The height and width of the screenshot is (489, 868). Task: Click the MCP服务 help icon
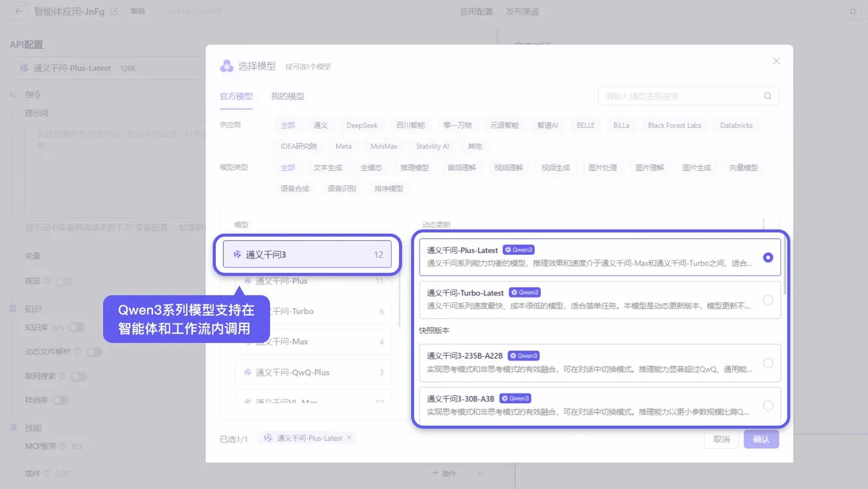pos(63,446)
